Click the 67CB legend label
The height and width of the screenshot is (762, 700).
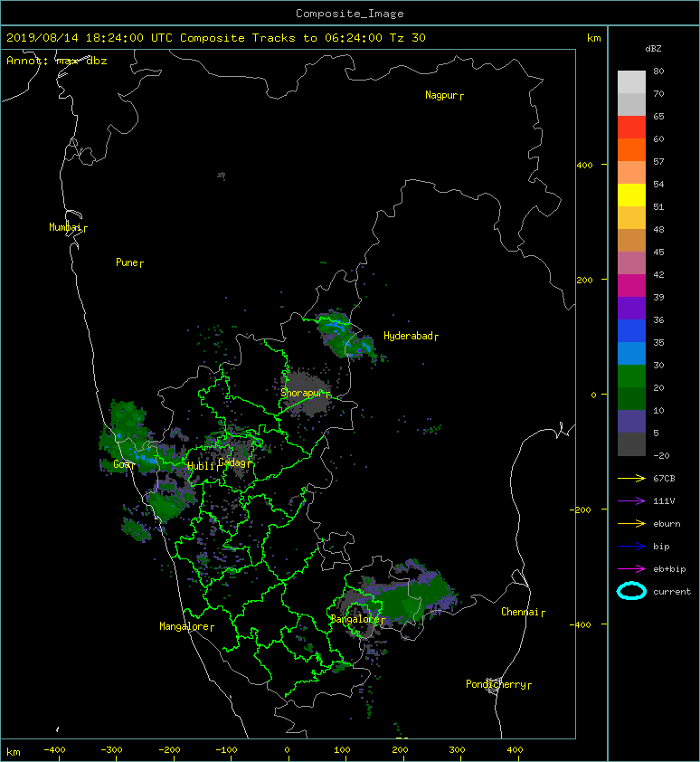tap(664, 478)
